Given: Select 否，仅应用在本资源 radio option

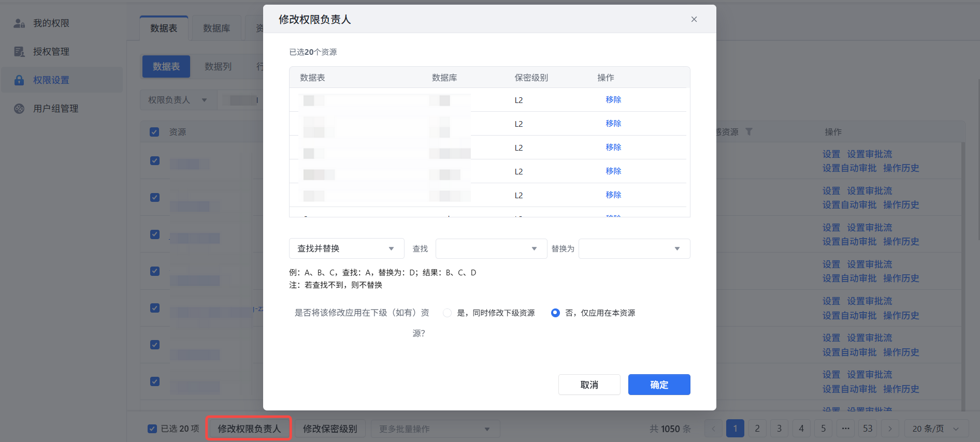Looking at the screenshot, I should click(555, 313).
